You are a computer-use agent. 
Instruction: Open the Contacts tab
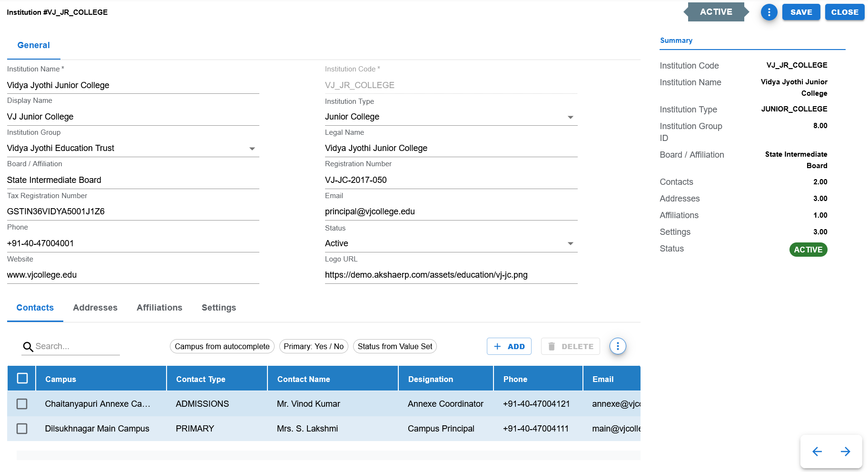[35, 308]
